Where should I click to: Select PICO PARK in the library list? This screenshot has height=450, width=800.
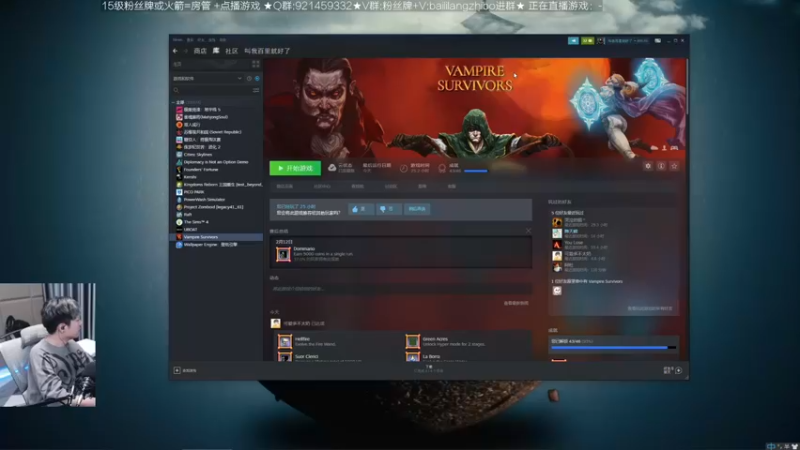[217, 192]
